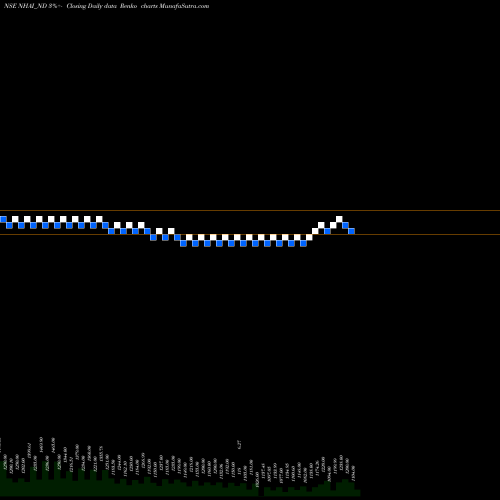Click the upper orange horizontal level line
This screenshot has width=500, height=500.
coord(250,210)
